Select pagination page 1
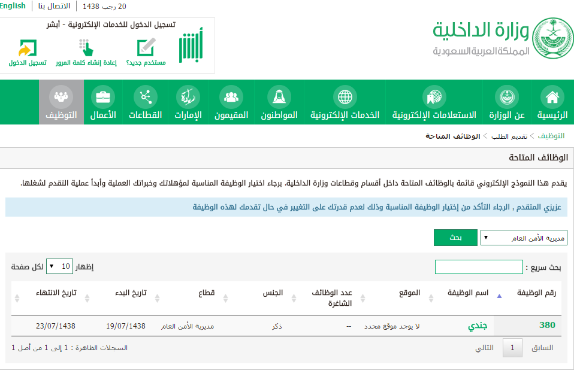This screenshot has width=586, height=392. (x=512, y=348)
